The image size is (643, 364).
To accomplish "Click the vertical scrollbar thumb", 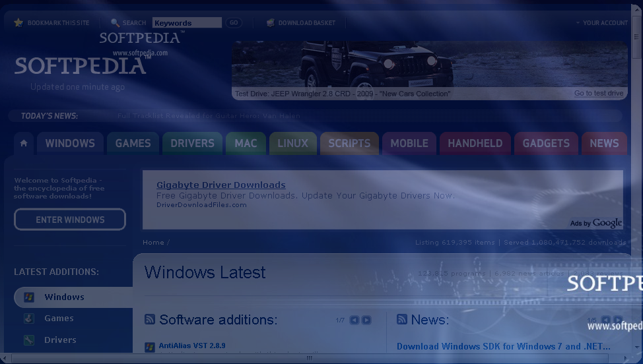I will point(636,37).
